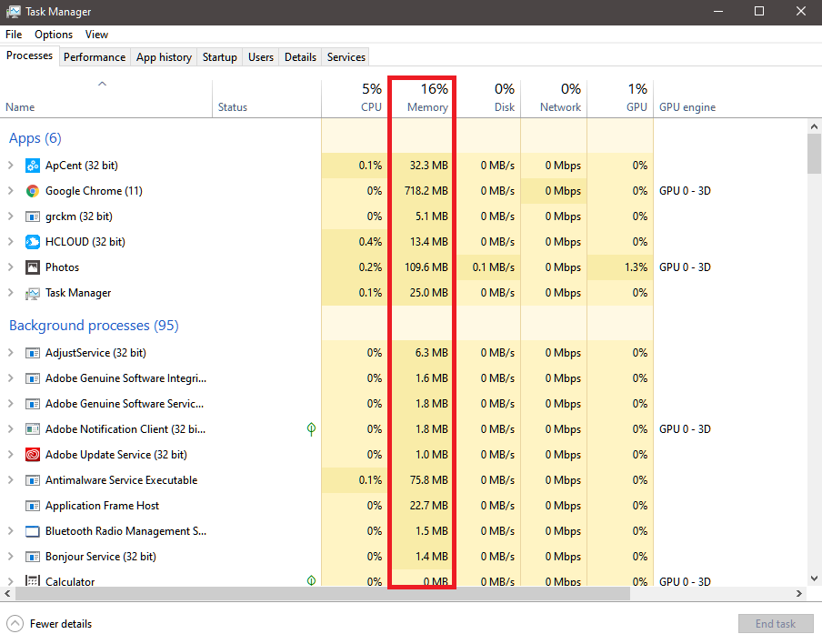Expand the Bluetooth Radio Management row
Image resolution: width=822 pixels, height=644 pixels.
click(11, 531)
